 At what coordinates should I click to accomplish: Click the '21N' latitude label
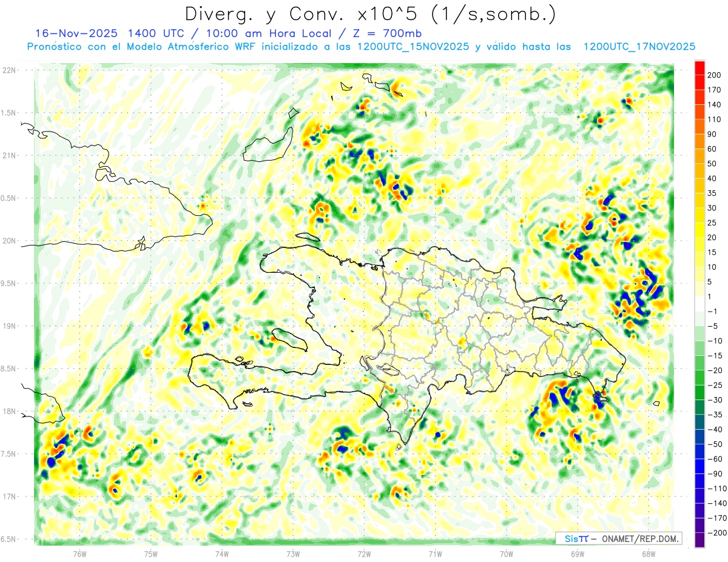(10, 155)
